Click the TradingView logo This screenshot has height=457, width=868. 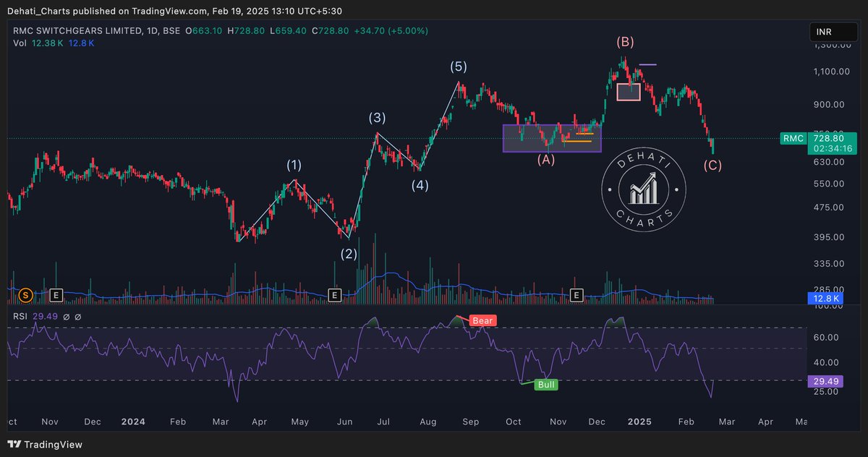pyautogui.click(x=45, y=445)
